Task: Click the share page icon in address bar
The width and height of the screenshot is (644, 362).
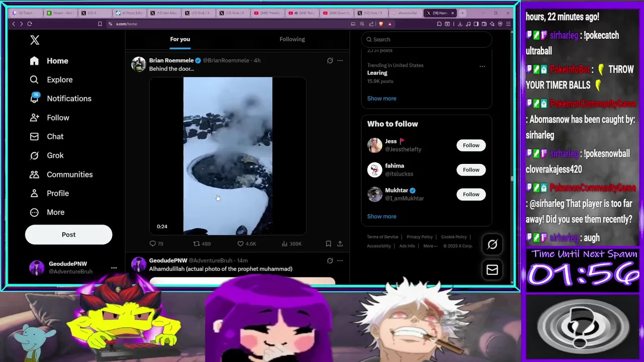Action: [x=371, y=24]
